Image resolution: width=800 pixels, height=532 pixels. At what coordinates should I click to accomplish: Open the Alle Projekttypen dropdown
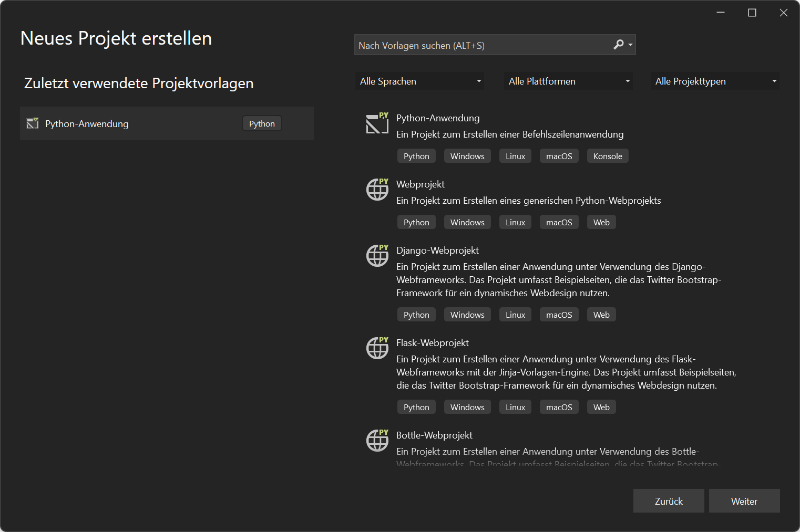(715, 81)
